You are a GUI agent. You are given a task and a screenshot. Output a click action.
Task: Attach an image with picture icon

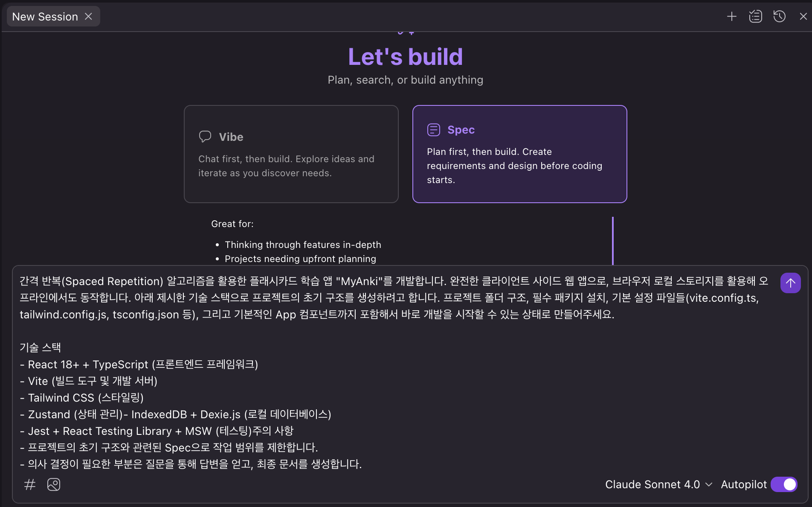(54, 484)
